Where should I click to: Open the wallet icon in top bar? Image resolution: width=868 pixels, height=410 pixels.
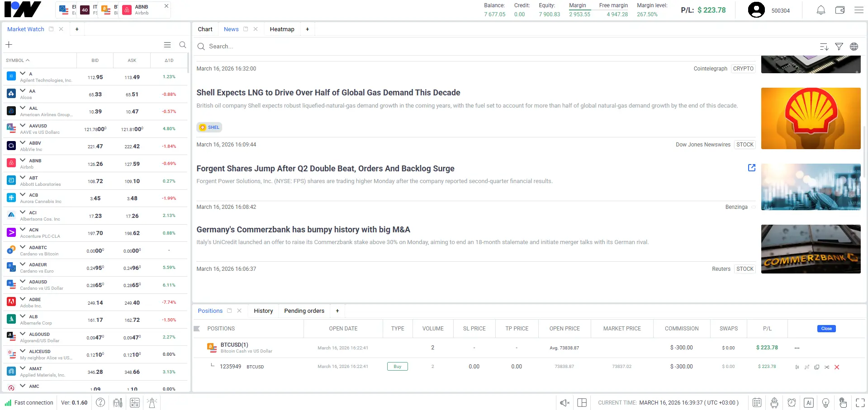pos(840,10)
